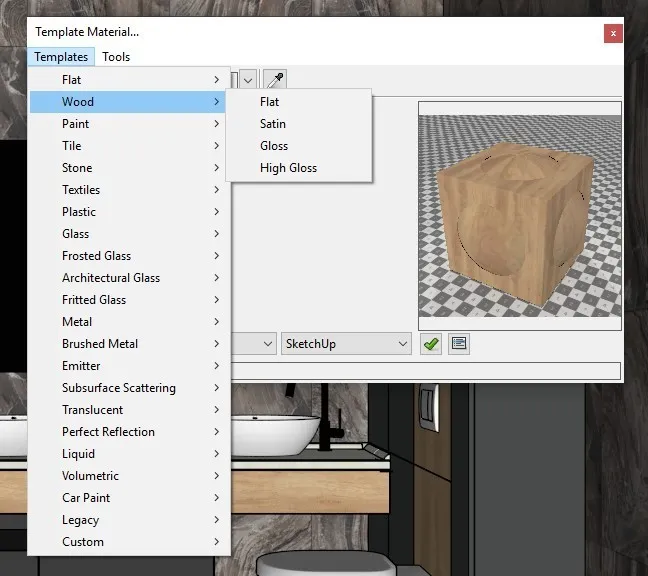648x576 pixels.
Task: Close the Template Material dialog
Action: tap(613, 33)
